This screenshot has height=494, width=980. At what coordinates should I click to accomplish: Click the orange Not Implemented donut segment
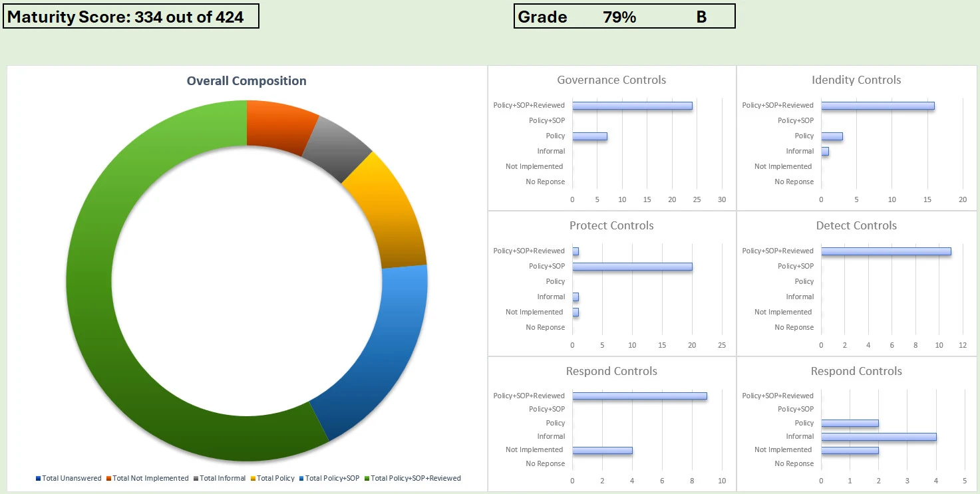click(279, 124)
